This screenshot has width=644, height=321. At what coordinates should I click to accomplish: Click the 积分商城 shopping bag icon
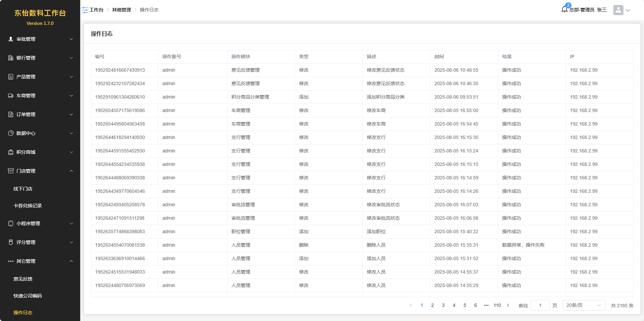pyautogui.click(x=11, y=152)
